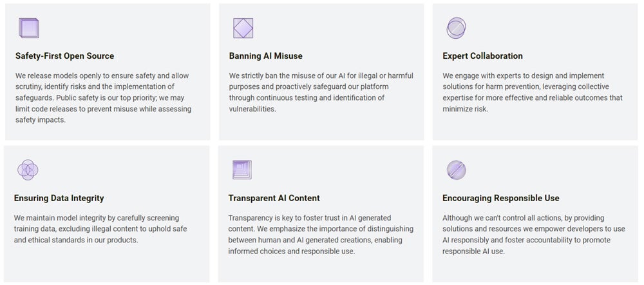Open the Ensuring Data Integrity heading

(x=59, y=198)
